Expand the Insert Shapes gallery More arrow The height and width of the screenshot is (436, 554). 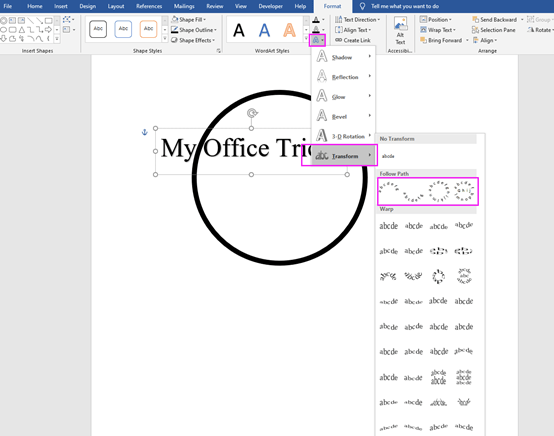coord(57,39)
